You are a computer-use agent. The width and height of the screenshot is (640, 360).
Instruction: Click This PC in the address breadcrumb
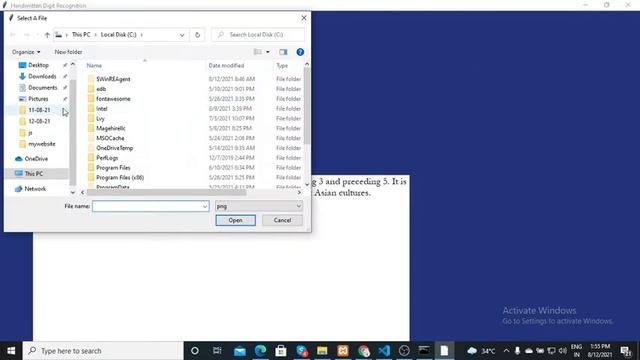81,35
